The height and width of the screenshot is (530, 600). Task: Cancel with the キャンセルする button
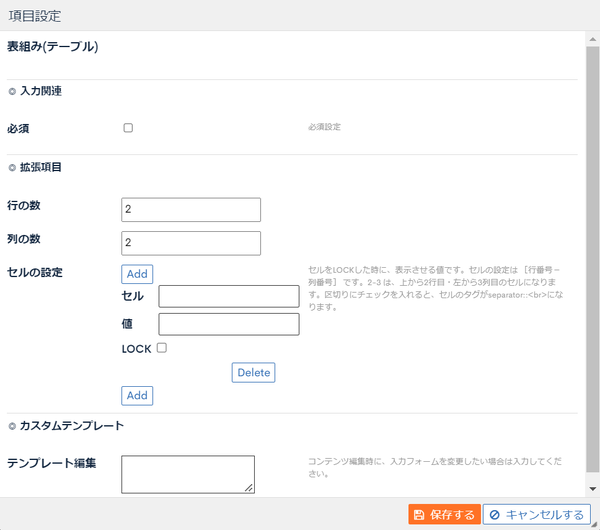(x=536, y=514)
